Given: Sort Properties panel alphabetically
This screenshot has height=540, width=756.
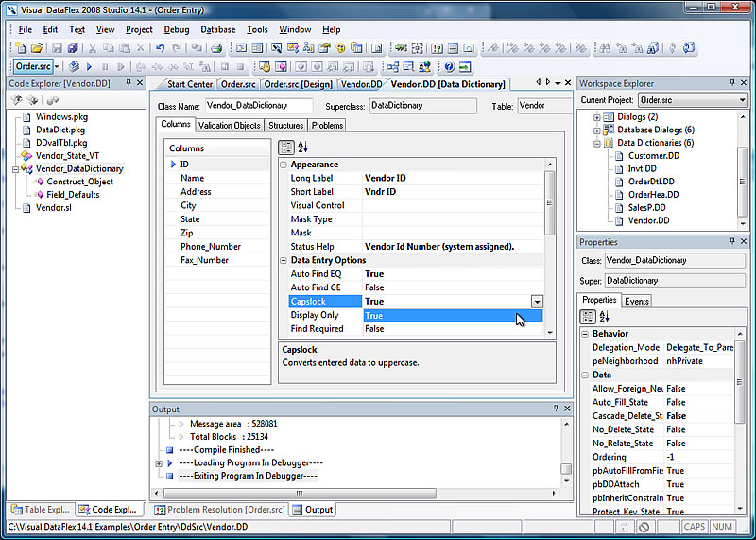Looking at the screenshot, I should [x=604, y=317].
